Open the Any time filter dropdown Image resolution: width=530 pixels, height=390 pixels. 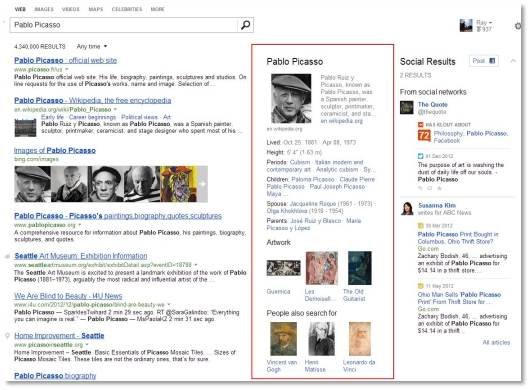click(92, 46)
